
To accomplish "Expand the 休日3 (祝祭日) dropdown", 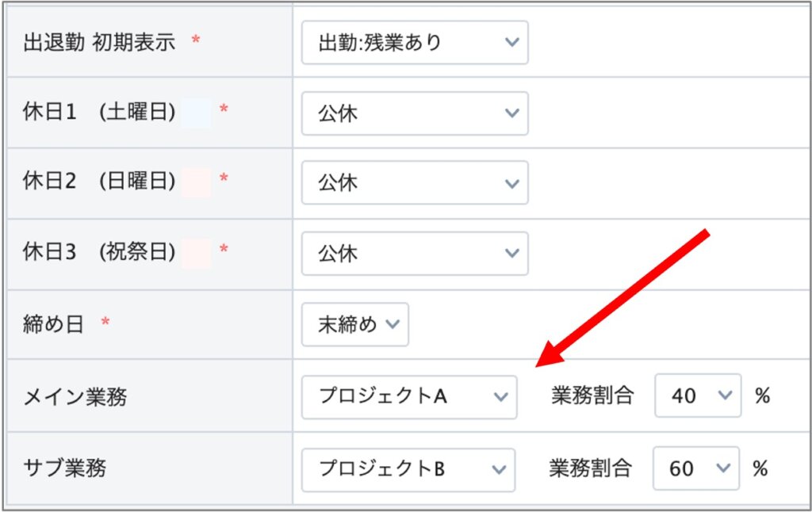I will [414, 254].
